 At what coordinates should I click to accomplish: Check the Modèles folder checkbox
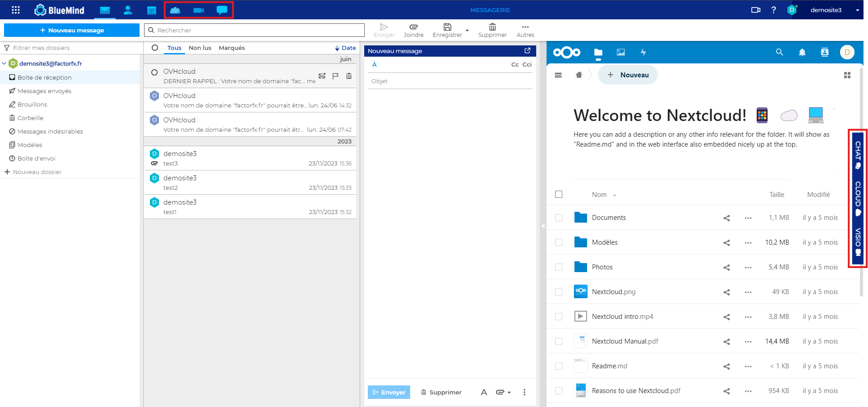click(x=559, y=242)
